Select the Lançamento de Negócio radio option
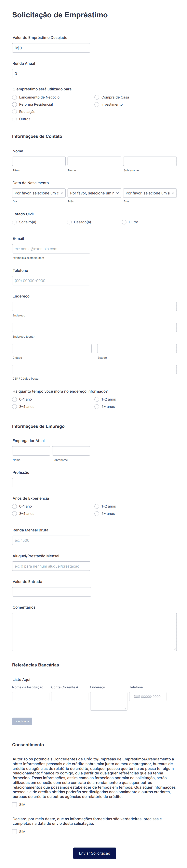Image resolution: width=187 pixels, height=868 pixels. coord(14,97)
